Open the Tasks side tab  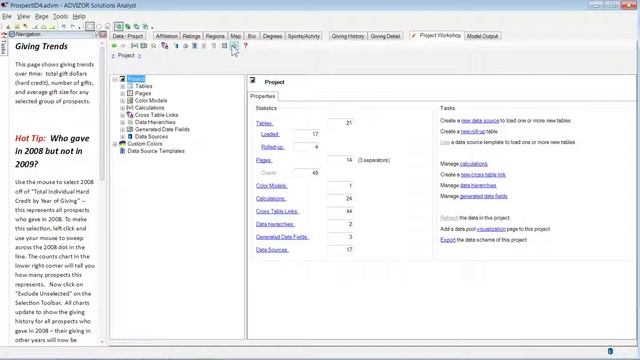click(x=4, y=44)
